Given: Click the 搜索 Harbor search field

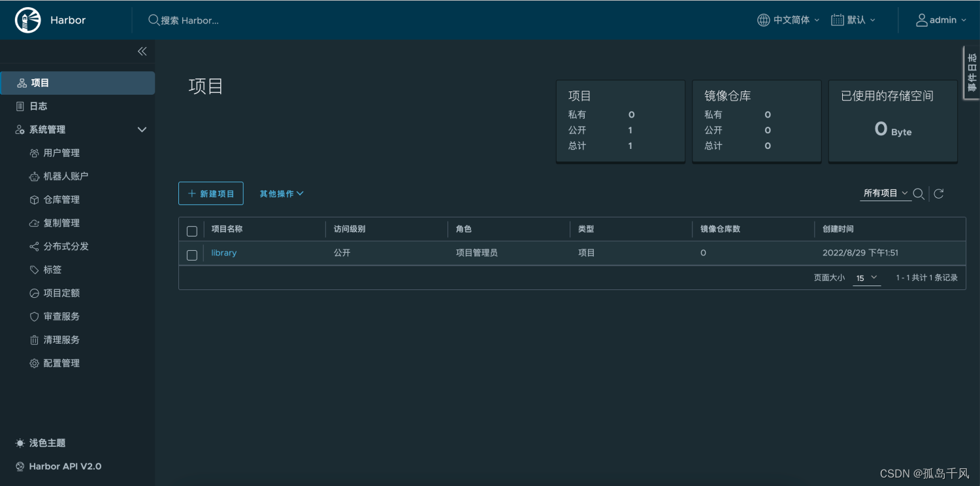Looking at the screenshot, I should pos(189,20).
